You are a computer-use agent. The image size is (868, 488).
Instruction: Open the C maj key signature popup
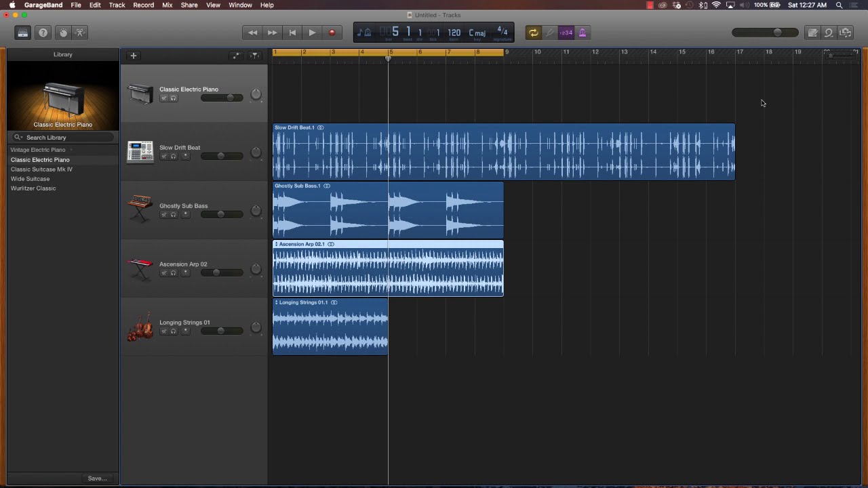pyautogui.click(x=477, y=33)
